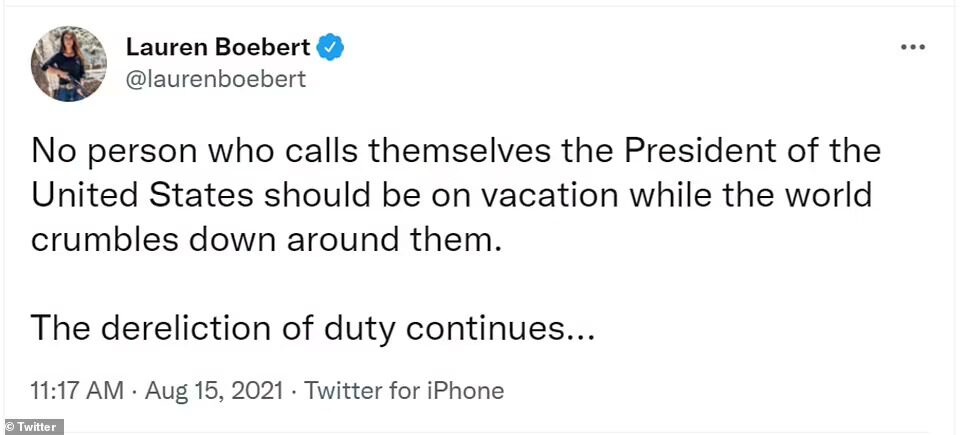
Task: Click on the words United States
Action: [x=142, y=195]
